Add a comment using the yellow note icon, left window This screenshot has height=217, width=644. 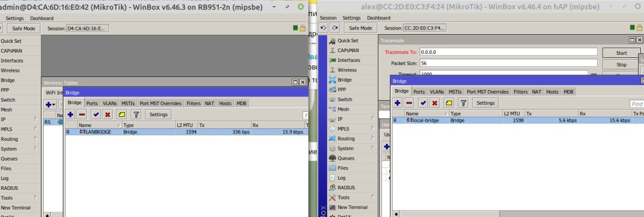pos(121,115)
